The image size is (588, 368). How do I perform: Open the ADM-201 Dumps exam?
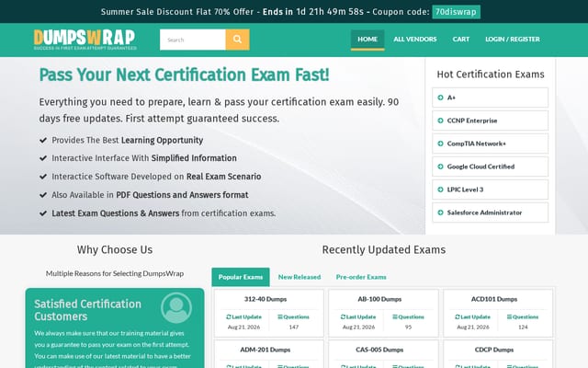(x=266, y=350)
